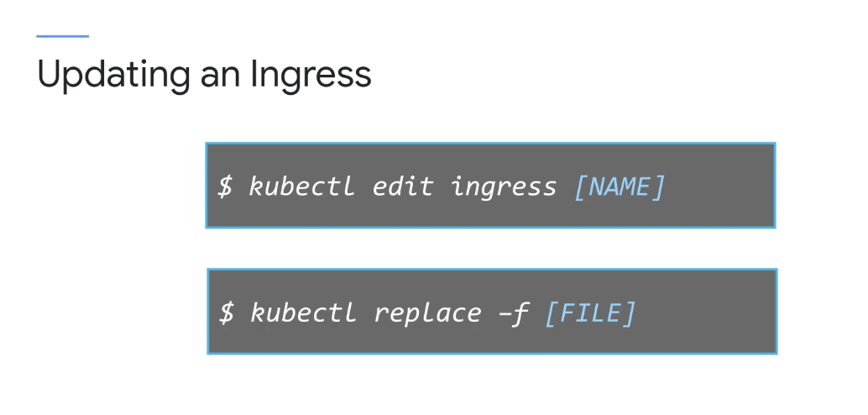Click the "Updating an Ingress" slide title
The height and width of the screenshot is (415, 868).
204,75
